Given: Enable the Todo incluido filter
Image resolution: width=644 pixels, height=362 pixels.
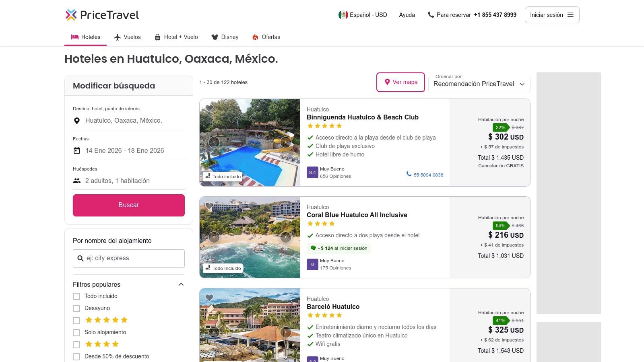Looking at the screenshot, I should 76,296.
